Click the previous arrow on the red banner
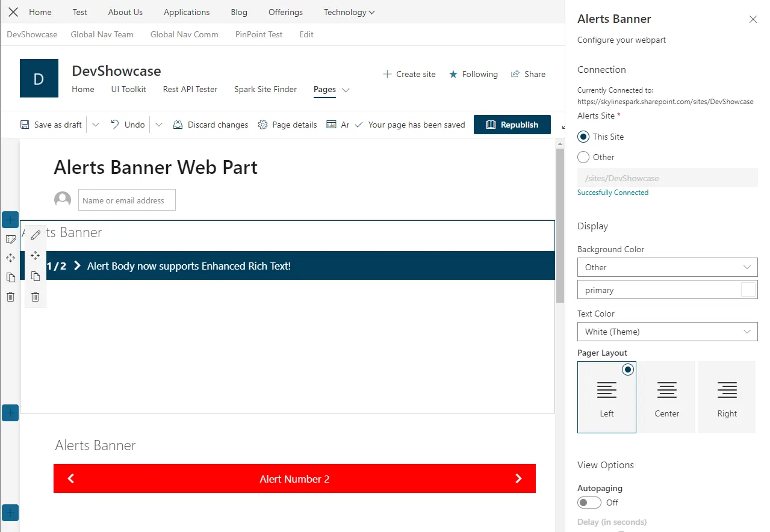The image size is (770, 532). point(70,478)
